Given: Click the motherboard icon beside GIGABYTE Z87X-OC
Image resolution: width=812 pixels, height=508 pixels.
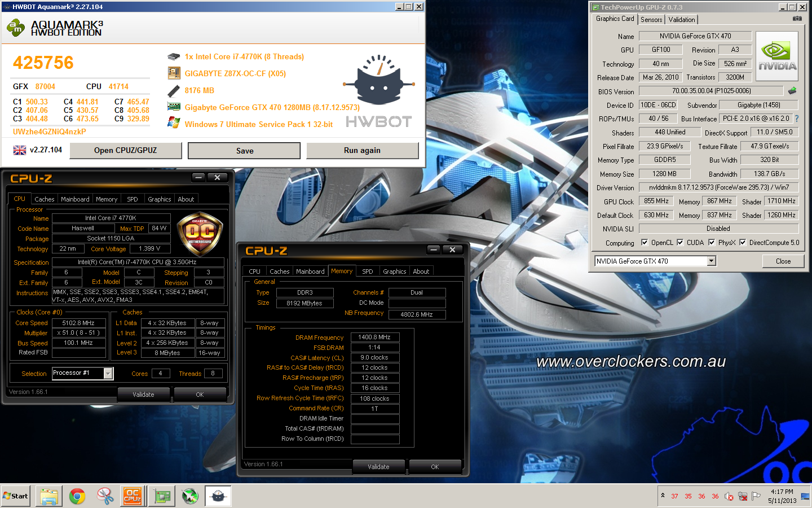Looking at the screenshot, I should pos(174,73).
